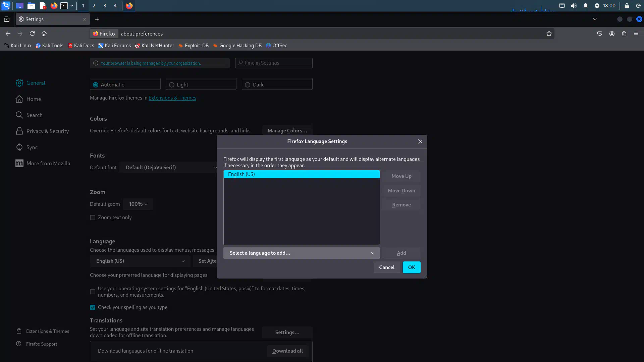Open the volume control tray icon
Viewport: 644px width, 362px height.
coord(574,6)
